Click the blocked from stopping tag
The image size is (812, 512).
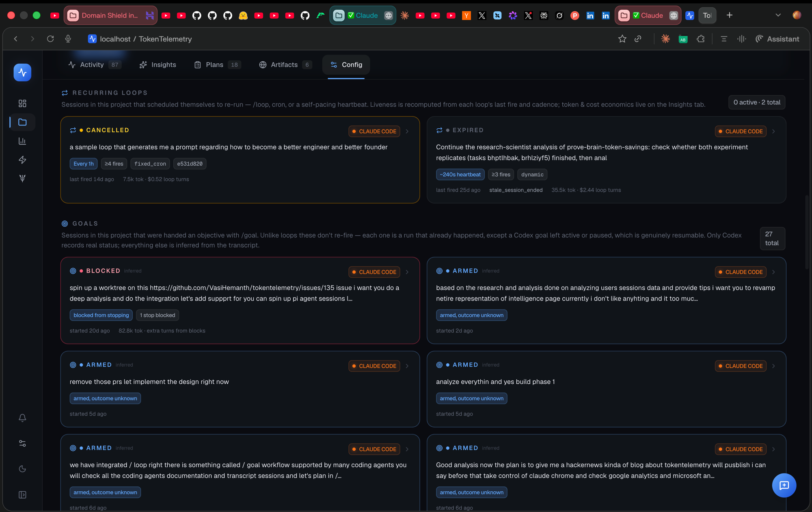point(101,315)
